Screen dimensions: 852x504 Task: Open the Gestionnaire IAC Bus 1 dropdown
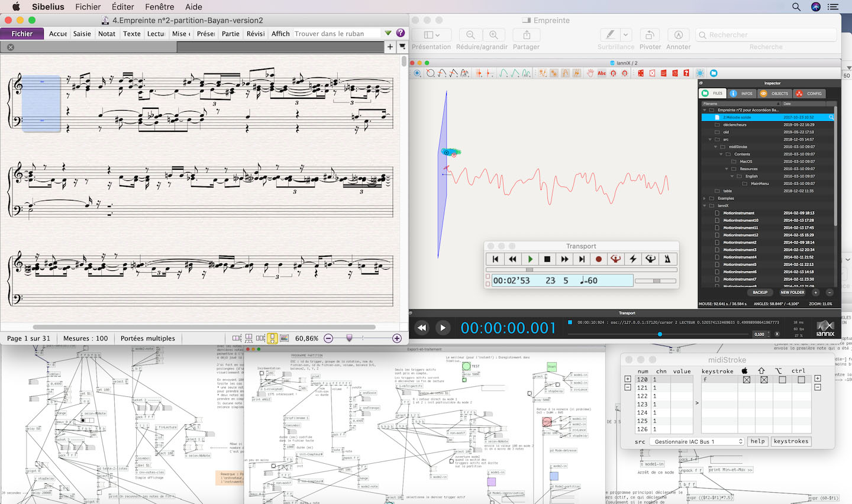(x=697, y=441)
